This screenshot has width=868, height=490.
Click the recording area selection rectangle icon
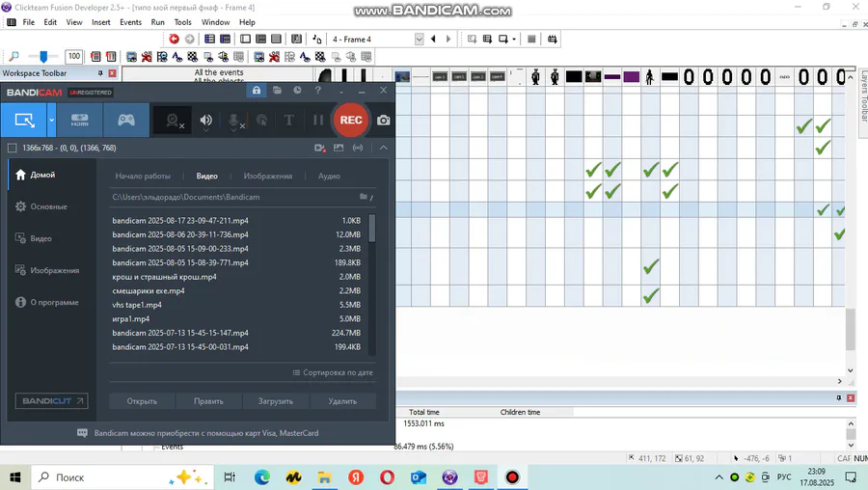point(13,148)
